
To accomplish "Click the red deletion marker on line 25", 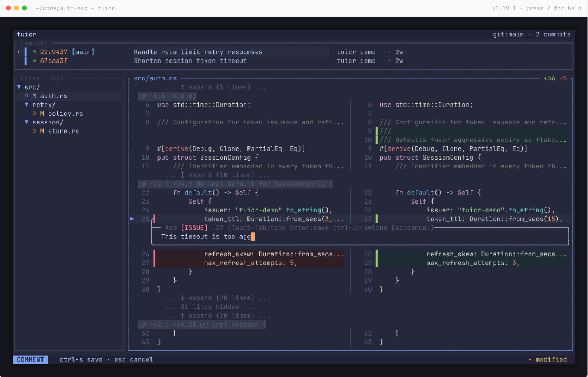I will click(154, 219).
